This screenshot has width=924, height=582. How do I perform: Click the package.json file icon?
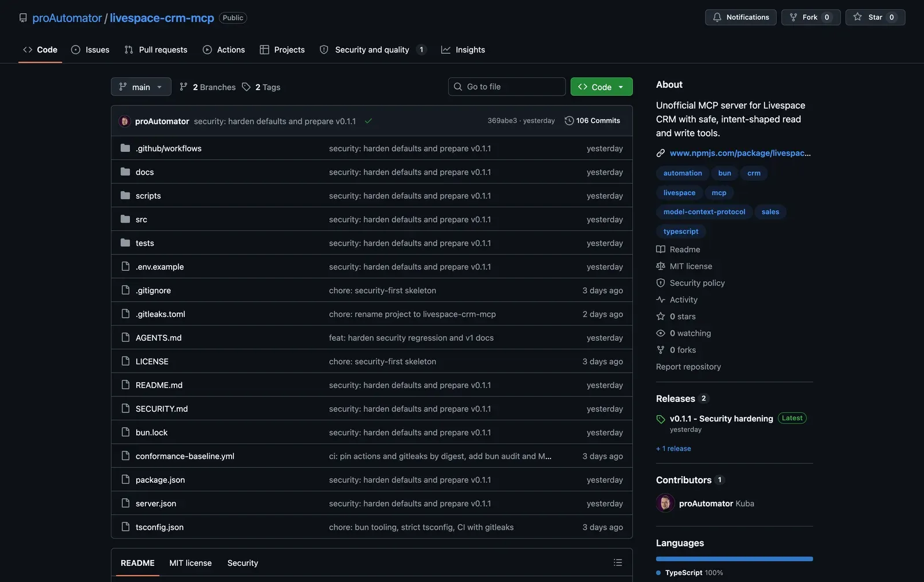[125, 480]
